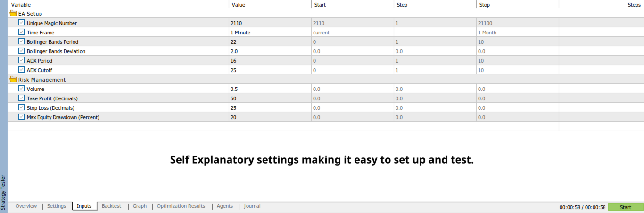Uncheck the Bollinger Bands Period checkbox
Viewport: 644px width, 213px height.
pos(21,41)
